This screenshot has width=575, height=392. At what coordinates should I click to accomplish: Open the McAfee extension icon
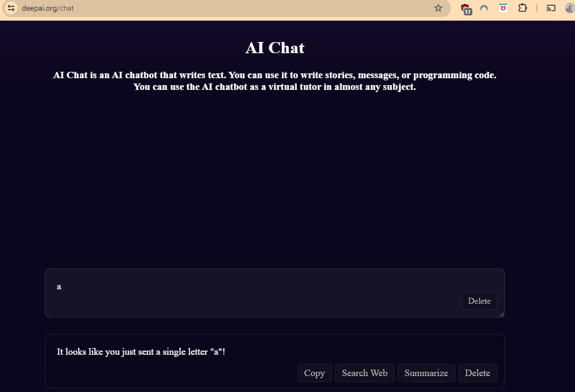[503, 8]
